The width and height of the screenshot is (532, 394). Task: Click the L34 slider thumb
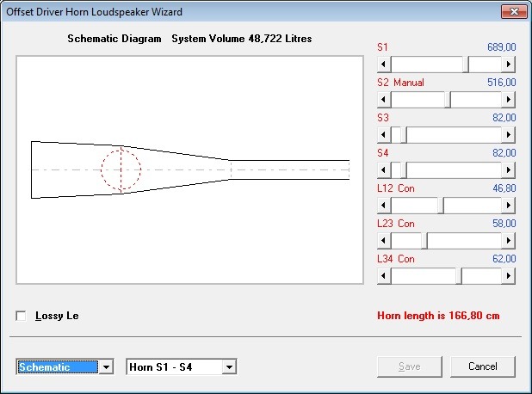point(459,275)
